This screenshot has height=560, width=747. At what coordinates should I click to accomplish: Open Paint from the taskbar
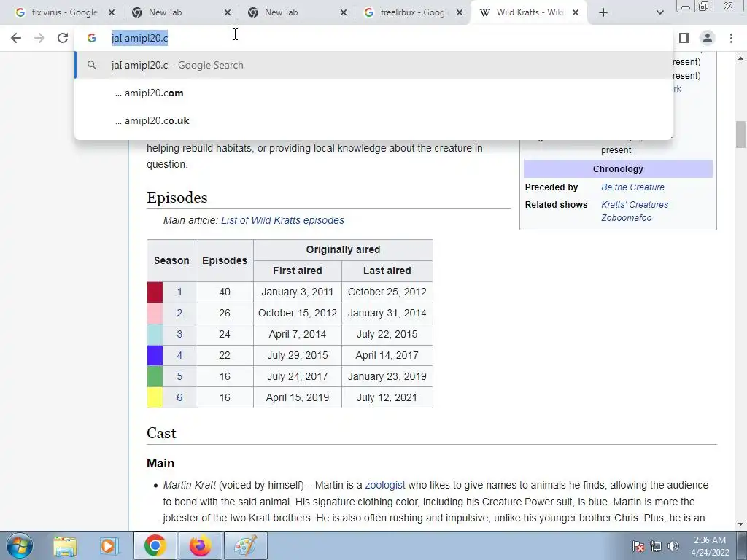[x=245, y=545]
